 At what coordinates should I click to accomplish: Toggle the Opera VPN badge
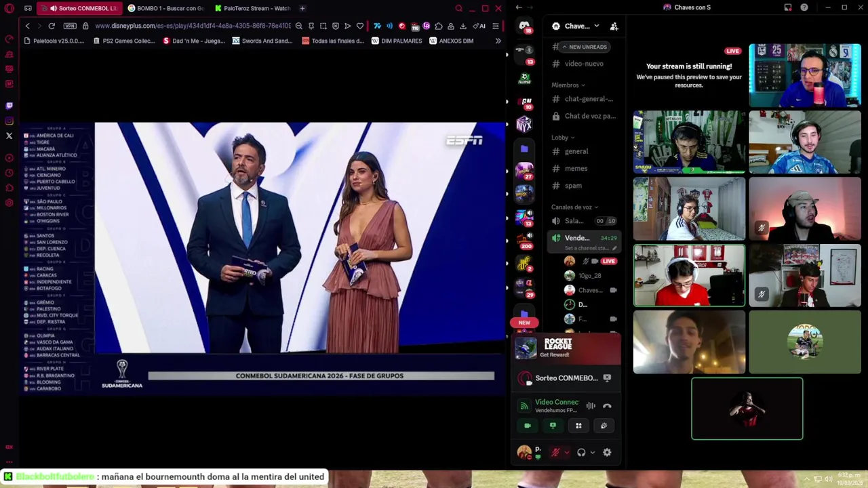tap(70, 26)
